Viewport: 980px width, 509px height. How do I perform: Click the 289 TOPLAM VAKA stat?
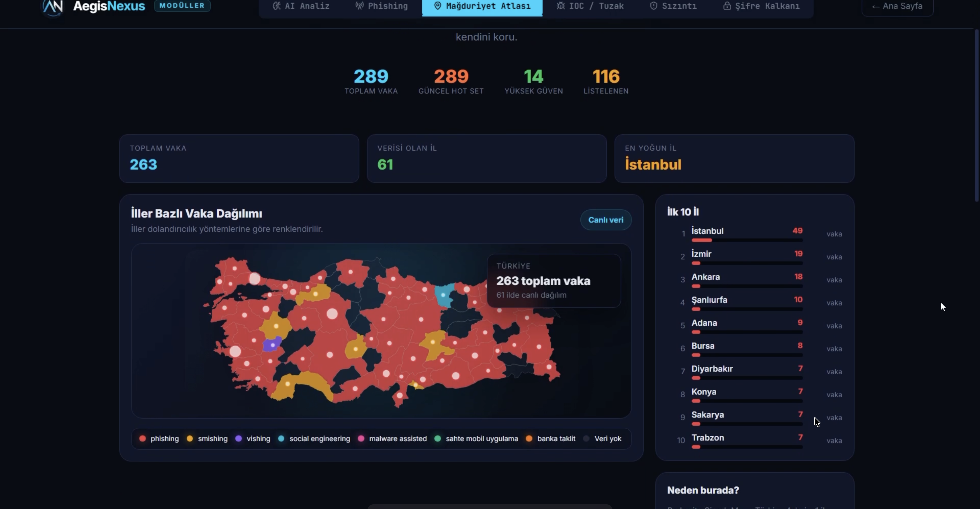point(371,81)
